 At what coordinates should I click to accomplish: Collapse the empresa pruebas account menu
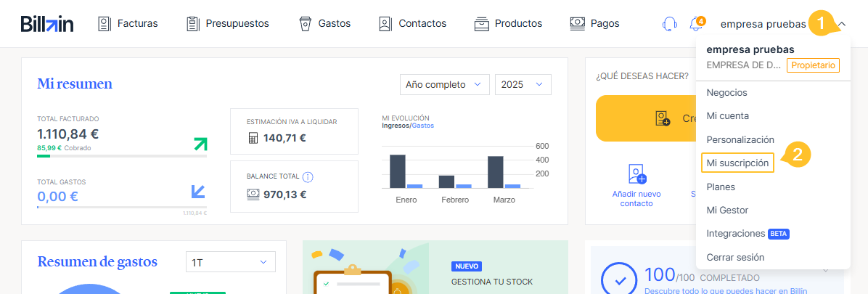tap(842, 24)
